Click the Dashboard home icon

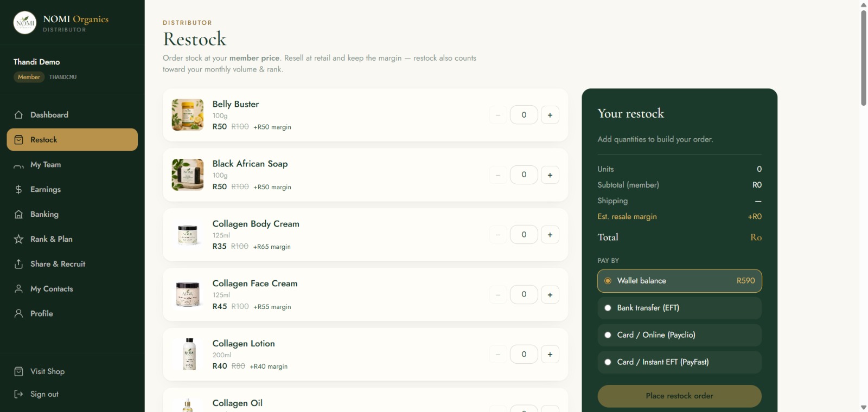tap(18, 115)
